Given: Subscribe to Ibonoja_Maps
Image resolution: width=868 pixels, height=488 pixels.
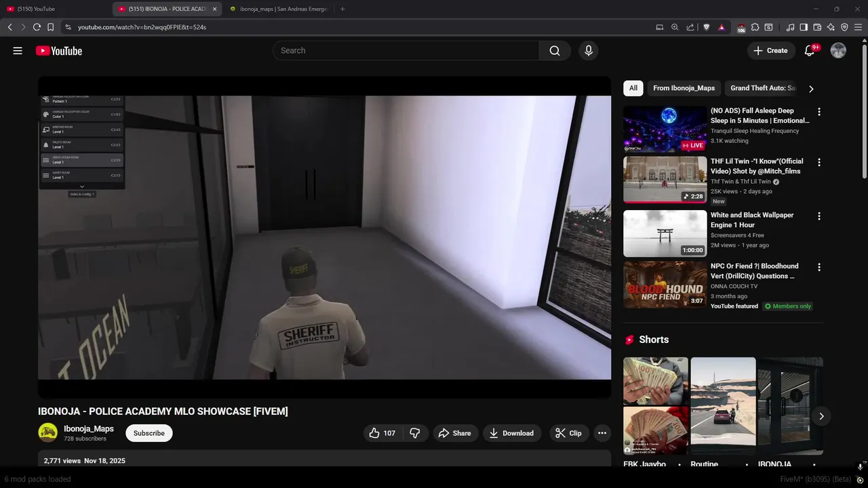Looking at the screenshot, I should pyautogui.click(x=149, y=433).
